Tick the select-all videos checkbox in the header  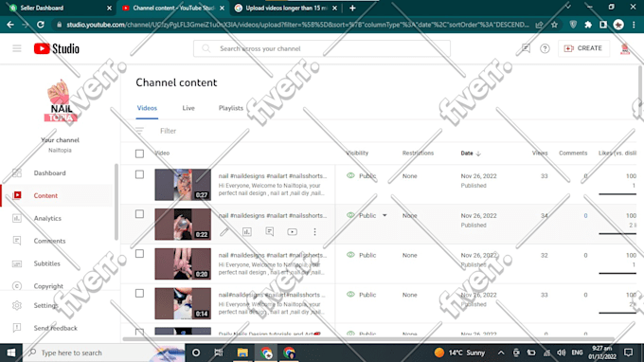point(139,154)
